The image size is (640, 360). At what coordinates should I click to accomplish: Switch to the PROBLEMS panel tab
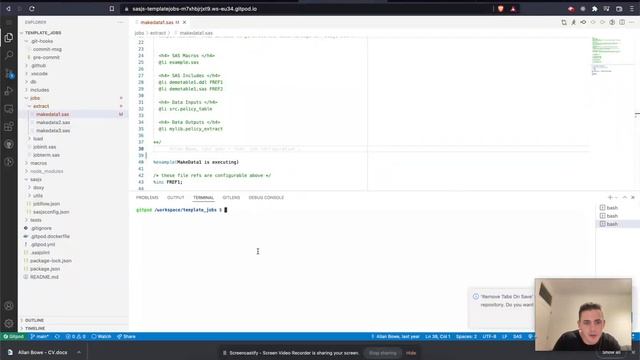(x=147, y=198)
